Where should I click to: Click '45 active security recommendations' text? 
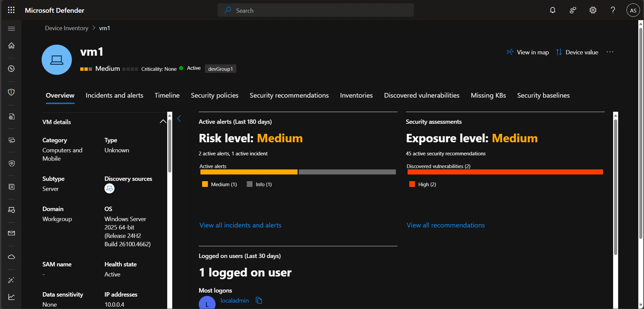click(446, 153)
